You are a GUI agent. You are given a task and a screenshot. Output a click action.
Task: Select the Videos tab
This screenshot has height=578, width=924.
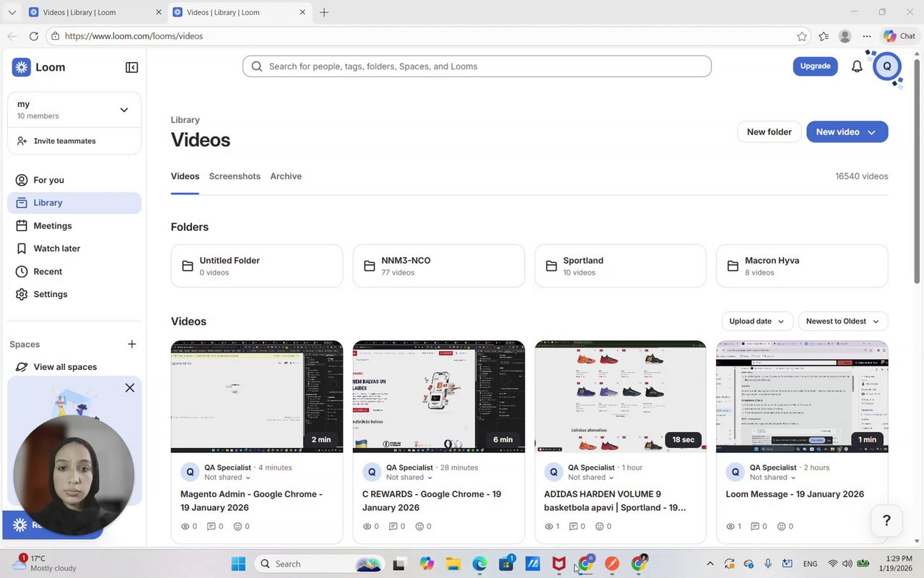click(x=185, y=176)
